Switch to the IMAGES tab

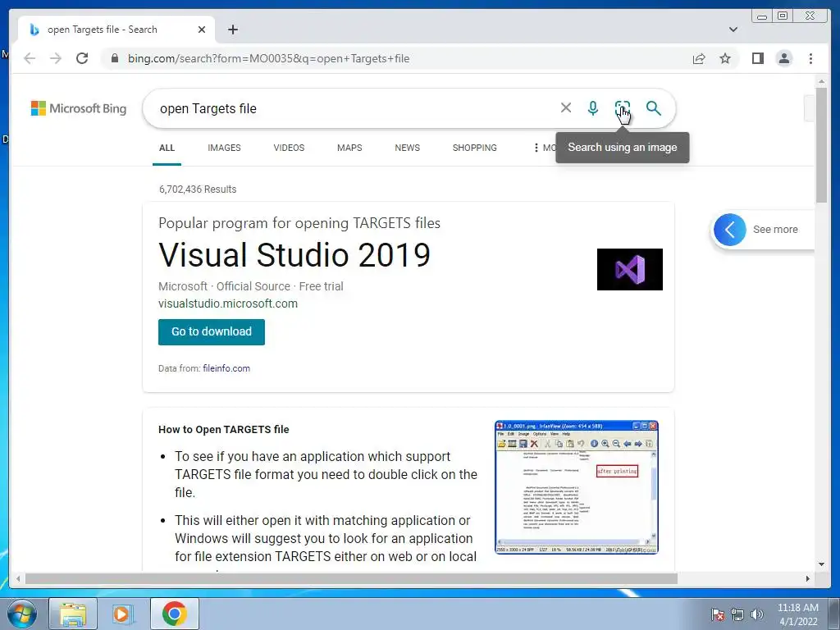224,148
